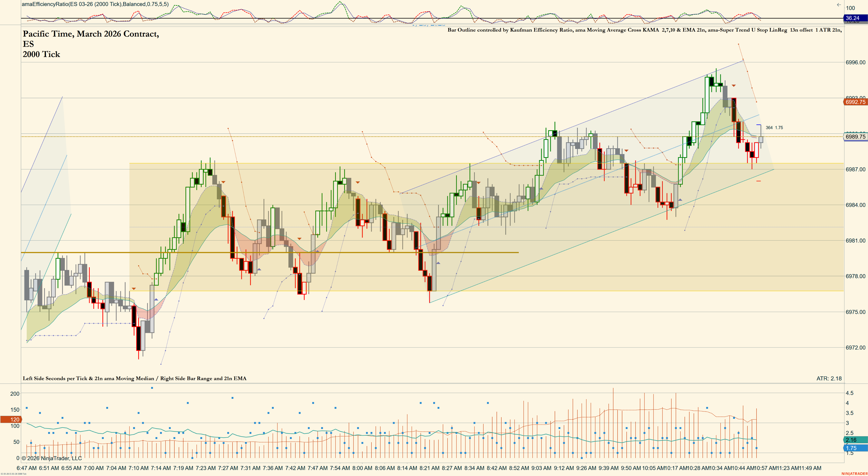868x476 pixels.
Task: Click the blue 1.75 marker on the lower right axis
Action: click(x=855, y=448)
